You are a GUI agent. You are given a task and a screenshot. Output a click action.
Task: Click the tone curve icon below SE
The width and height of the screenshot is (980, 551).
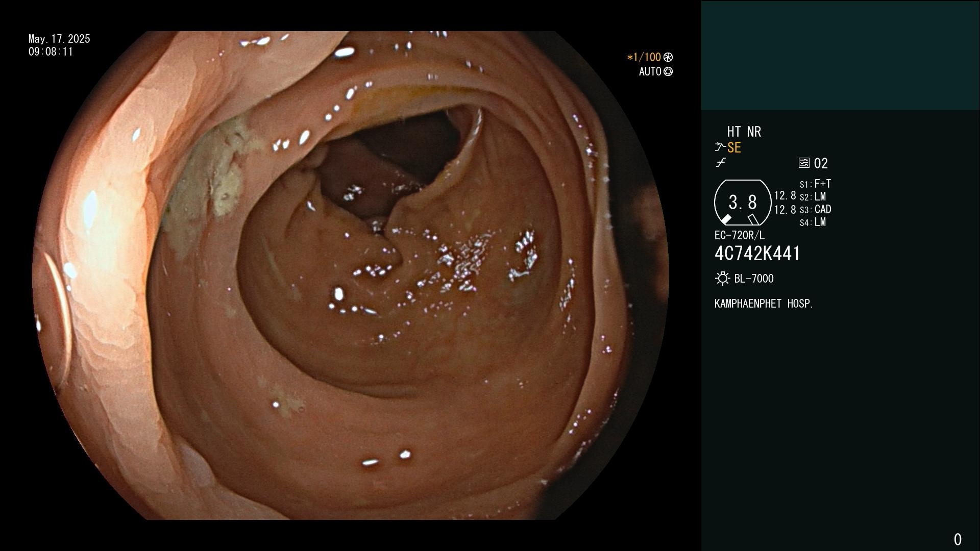(721, 163)
